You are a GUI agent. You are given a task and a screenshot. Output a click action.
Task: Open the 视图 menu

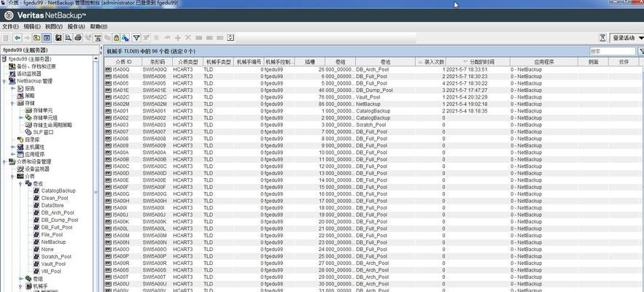point(54,26)
